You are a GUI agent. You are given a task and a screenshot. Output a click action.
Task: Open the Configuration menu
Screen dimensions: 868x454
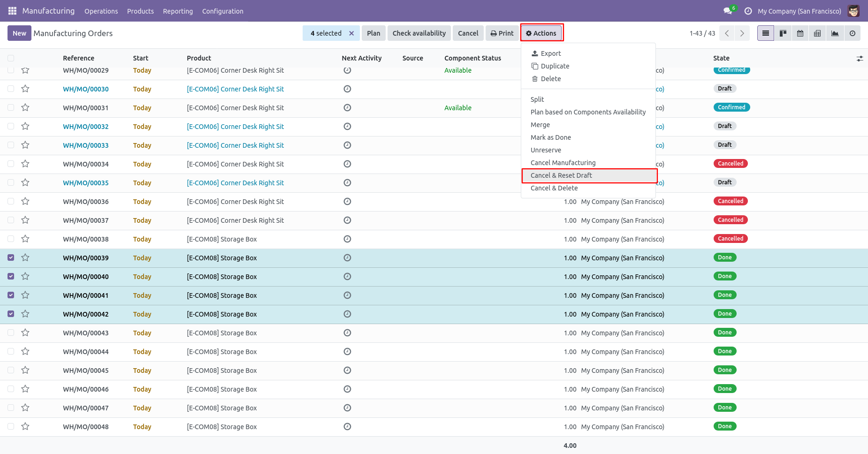tap(223, 11)
